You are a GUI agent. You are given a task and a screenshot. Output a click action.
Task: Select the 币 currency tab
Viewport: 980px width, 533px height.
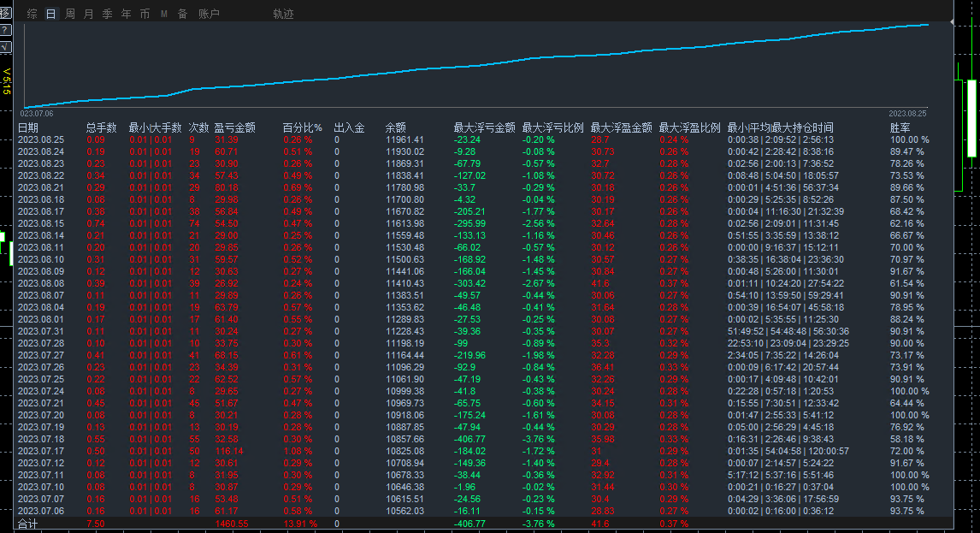[145, 14]
